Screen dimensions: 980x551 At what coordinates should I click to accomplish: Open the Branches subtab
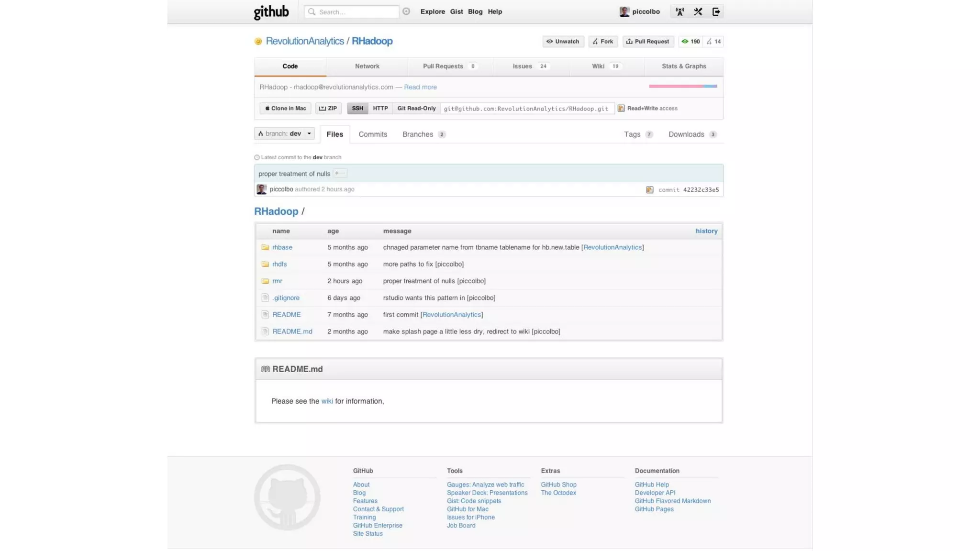tap(424, 134)
